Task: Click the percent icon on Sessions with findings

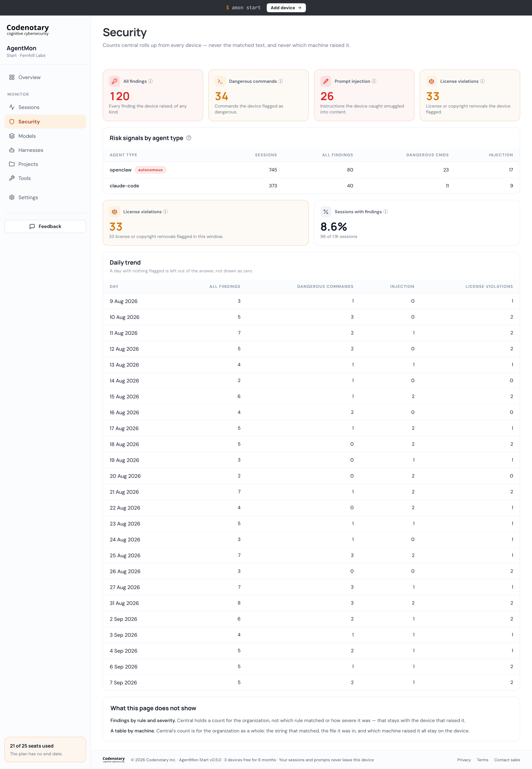Action: [326, 212]
